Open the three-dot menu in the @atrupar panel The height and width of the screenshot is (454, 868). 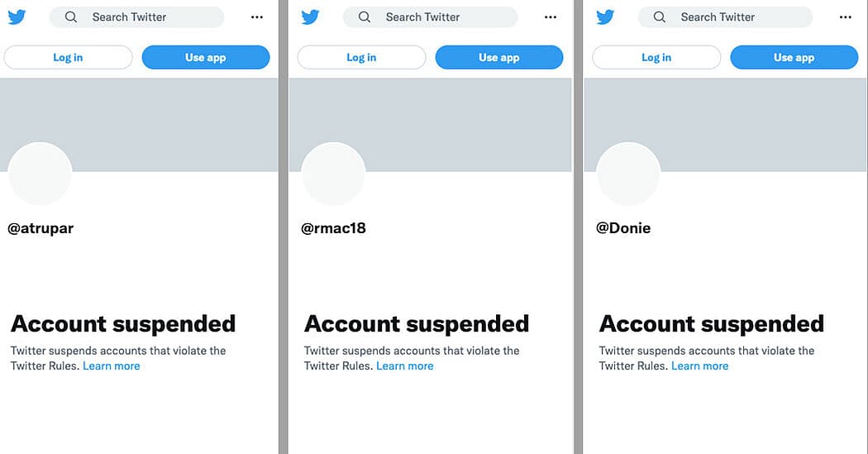point(257,17)
